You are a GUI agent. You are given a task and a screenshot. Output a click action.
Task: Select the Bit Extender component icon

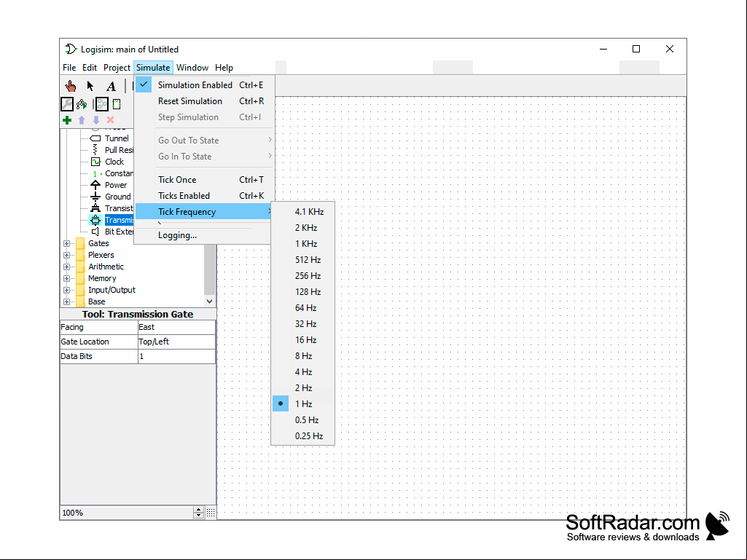point(95,232)
